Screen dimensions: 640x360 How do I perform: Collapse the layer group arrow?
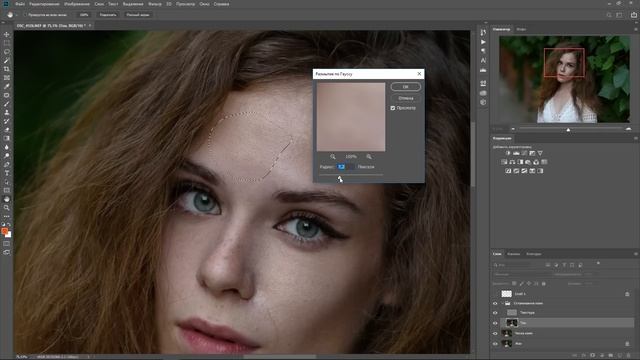pos(502,303)
